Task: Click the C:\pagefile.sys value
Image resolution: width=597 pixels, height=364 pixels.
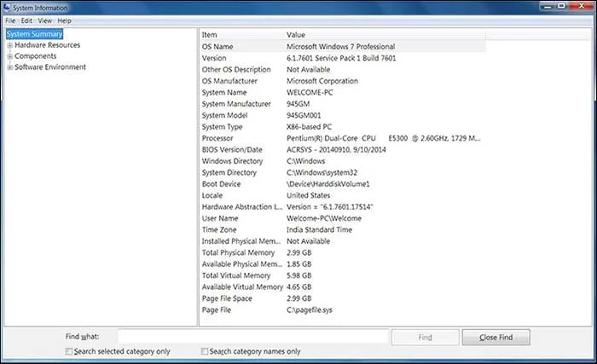Action: [x=309, y=309]
